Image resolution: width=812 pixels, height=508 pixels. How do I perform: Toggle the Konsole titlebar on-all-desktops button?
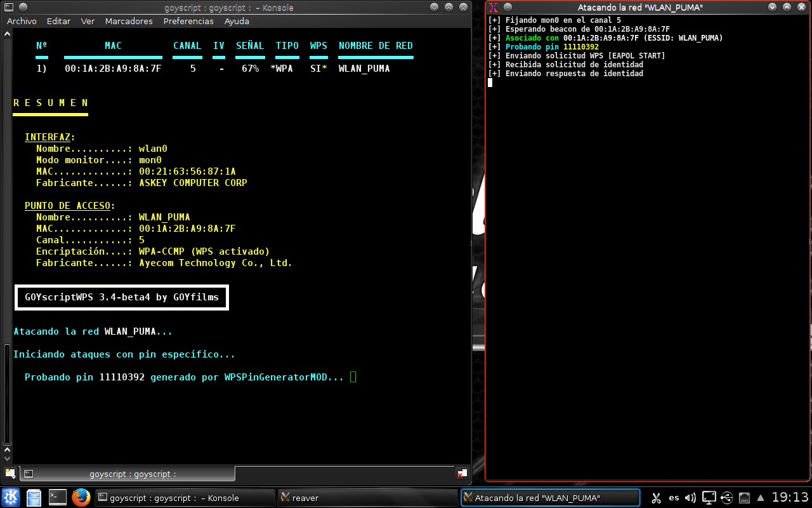[22, 7]
